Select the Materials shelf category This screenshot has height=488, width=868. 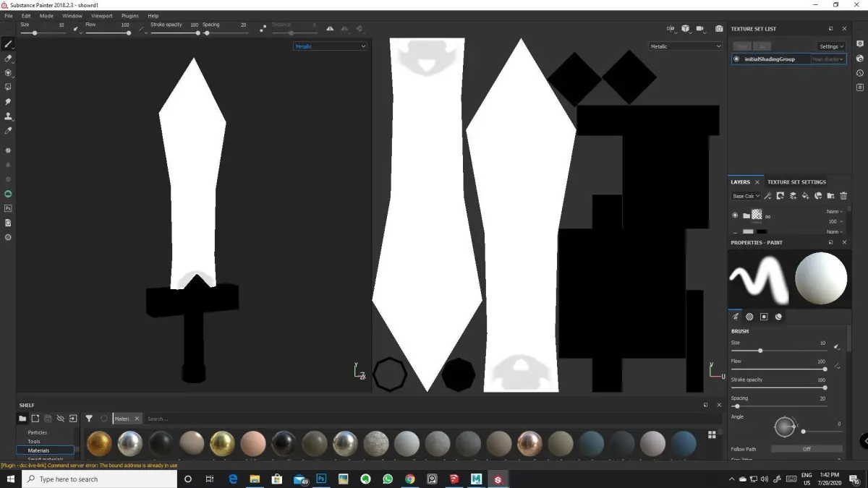click(46, 450)
